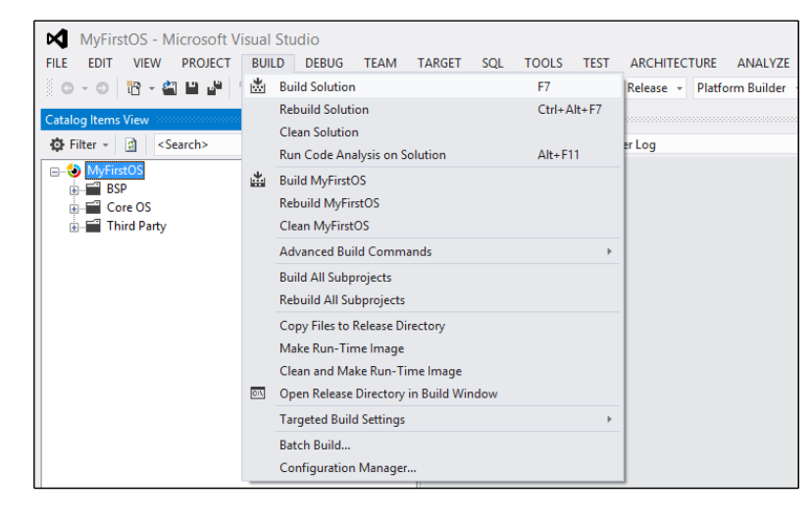Click the Save All toolbar icon
The width and height of the screenshot is (812, 526).
(x=215, y=88)
